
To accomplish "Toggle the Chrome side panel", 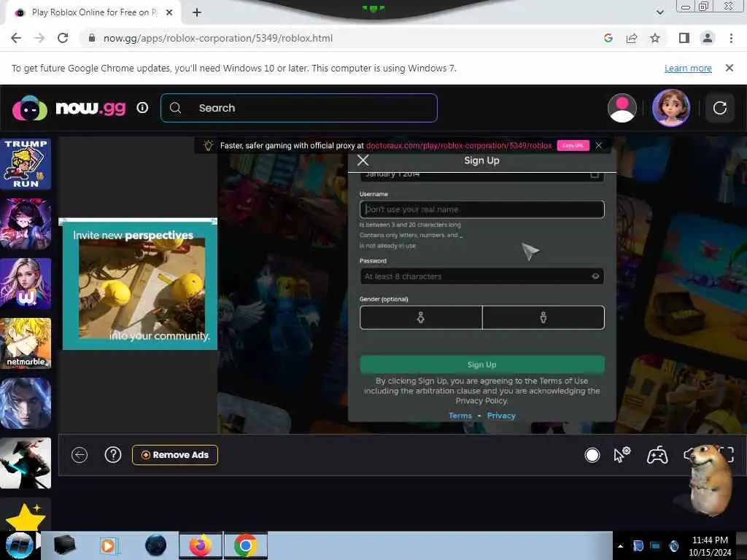I will (684, 38).
